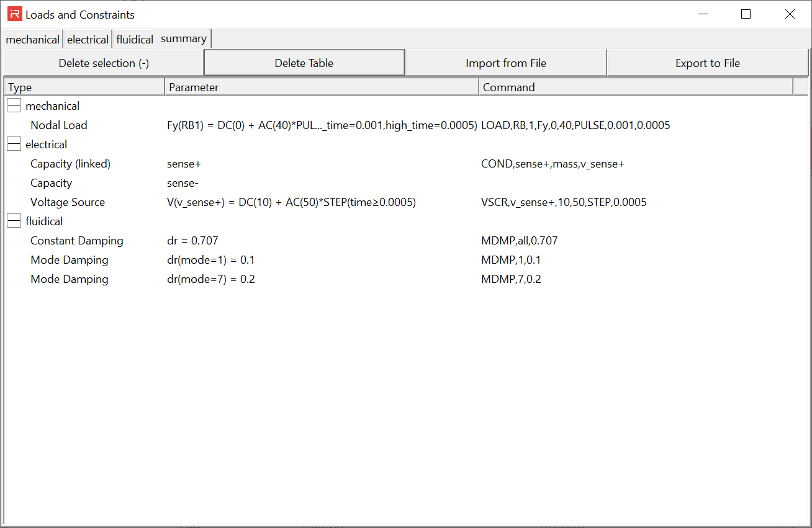Switch to the mechanical tab
The height and width of the screenshot is (528, 812).
(32, 40)
